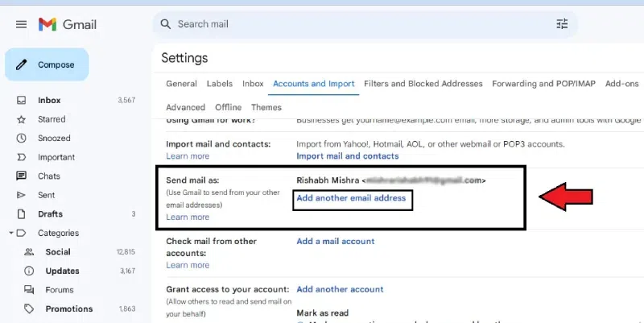Focus the Search mail field
The image size is (644, 323).
354,24
